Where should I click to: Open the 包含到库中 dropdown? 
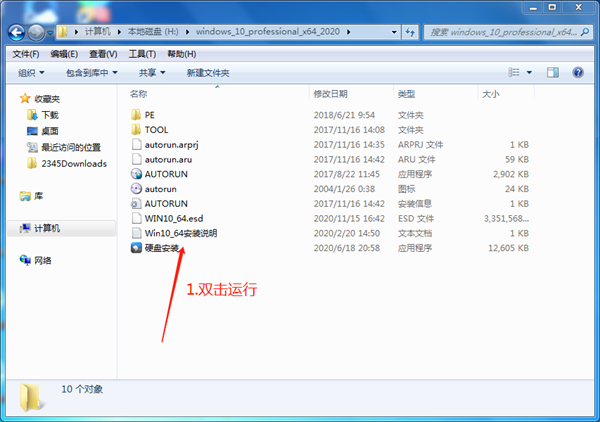(91, 73)
